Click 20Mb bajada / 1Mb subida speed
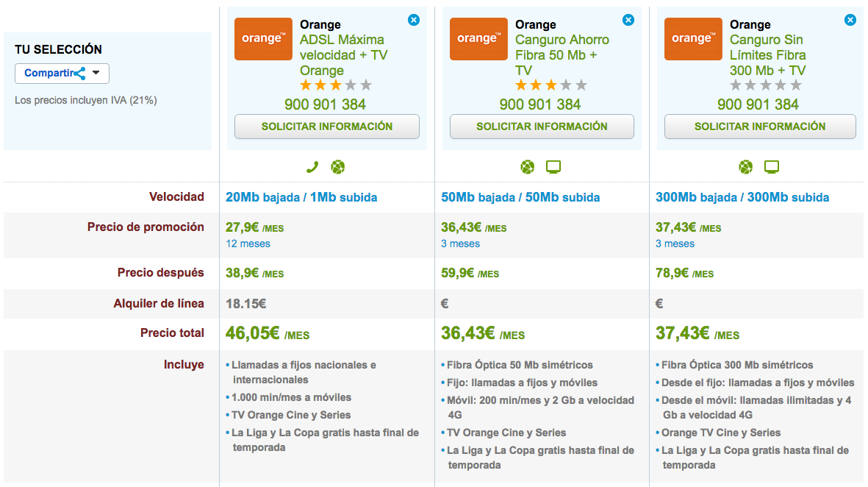 [301, 197]
